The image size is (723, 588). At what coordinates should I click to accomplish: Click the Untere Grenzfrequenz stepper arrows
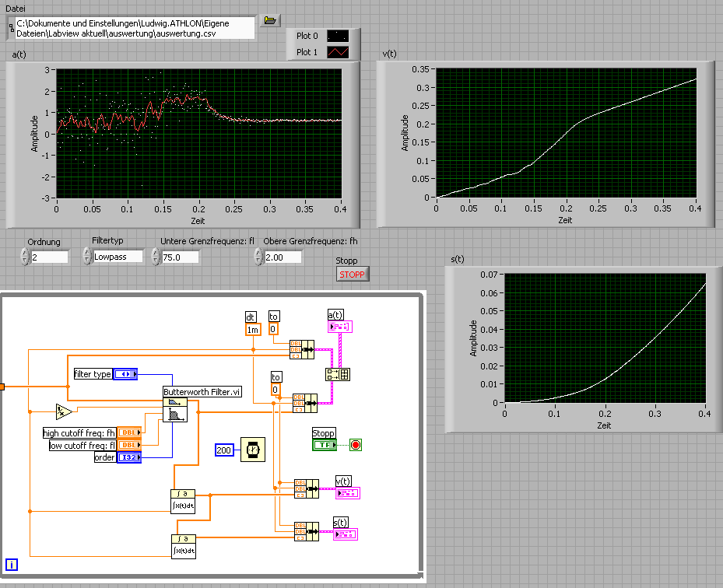tap(156, 257)
